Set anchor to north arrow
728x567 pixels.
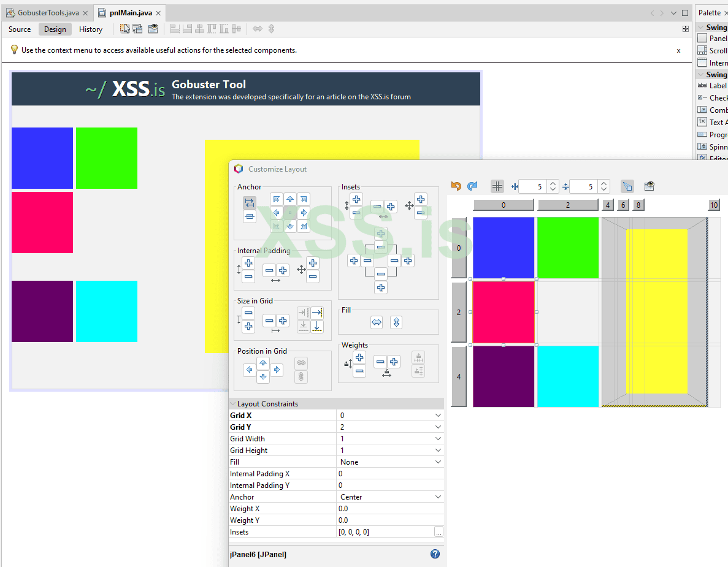pos(290,199)
